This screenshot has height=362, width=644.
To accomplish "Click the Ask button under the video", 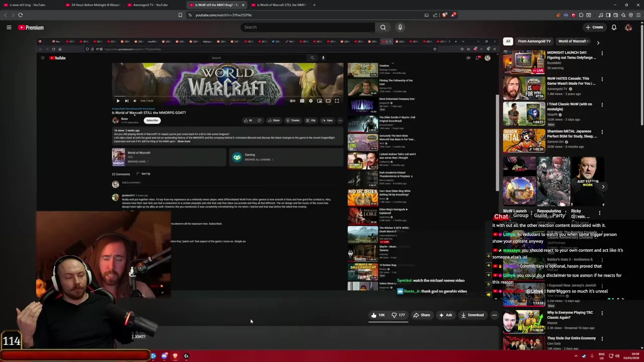I will 445,315.
